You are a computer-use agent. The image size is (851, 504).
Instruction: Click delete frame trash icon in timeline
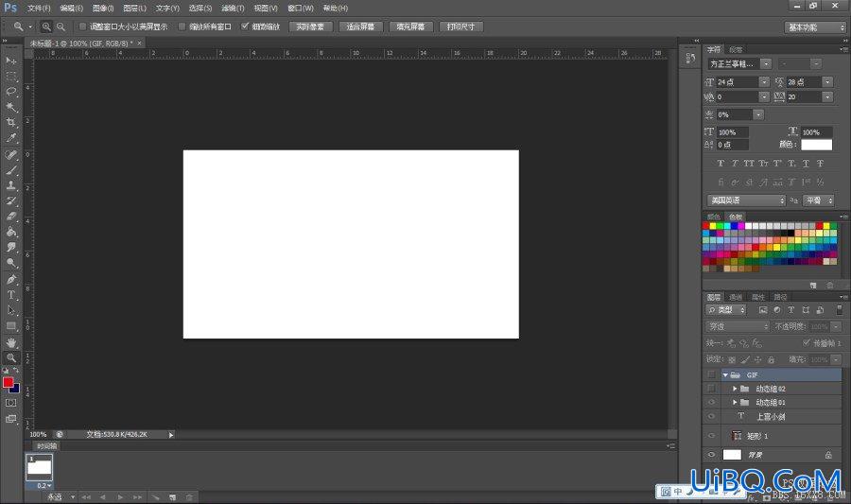click(x=189, y=497)
